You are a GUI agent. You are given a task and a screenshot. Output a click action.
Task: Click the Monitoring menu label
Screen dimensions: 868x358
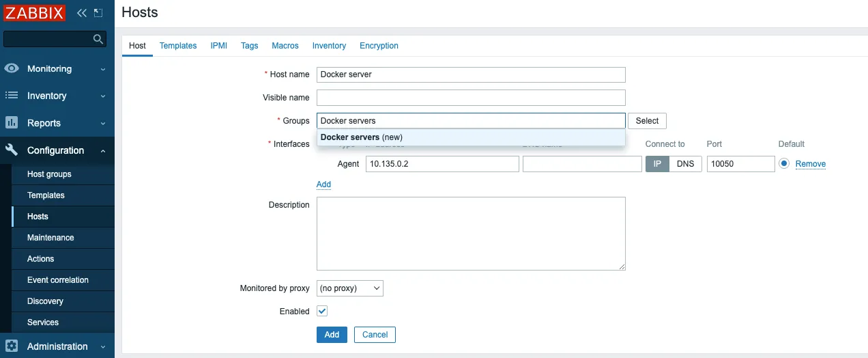[49, 69]
